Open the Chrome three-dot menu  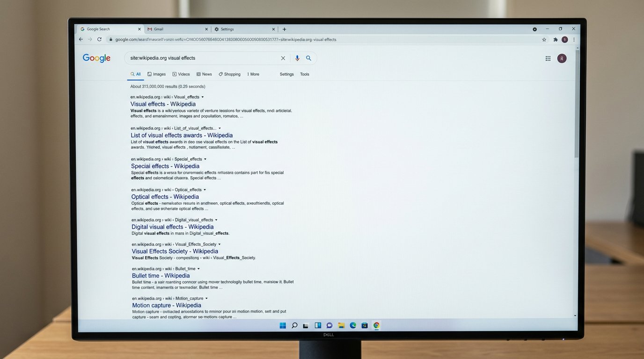coord(574,40)
